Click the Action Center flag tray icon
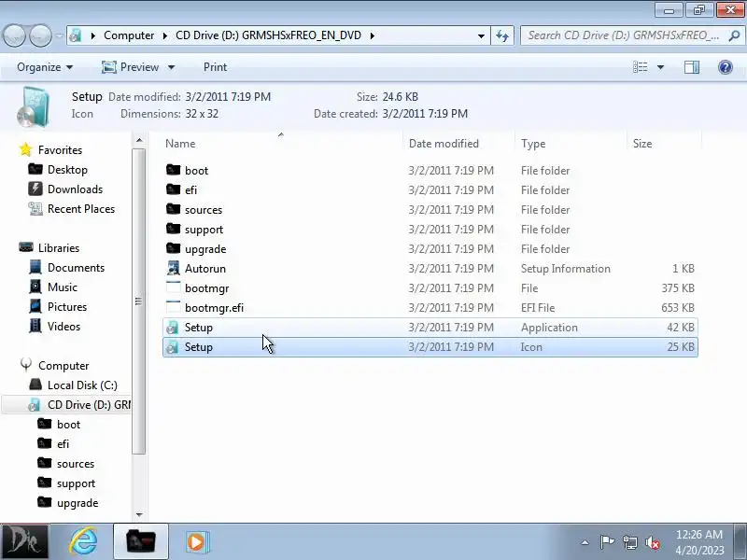 click(x=607, y=542)
